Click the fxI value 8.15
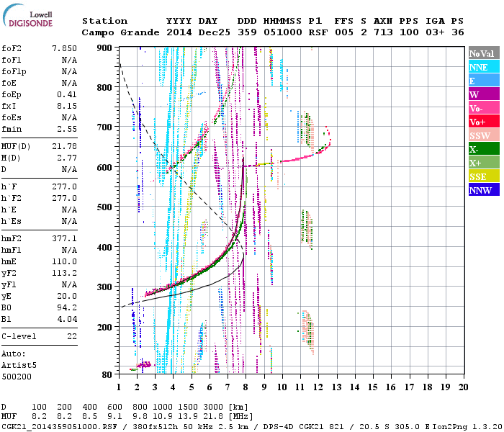 pos(67,106)
